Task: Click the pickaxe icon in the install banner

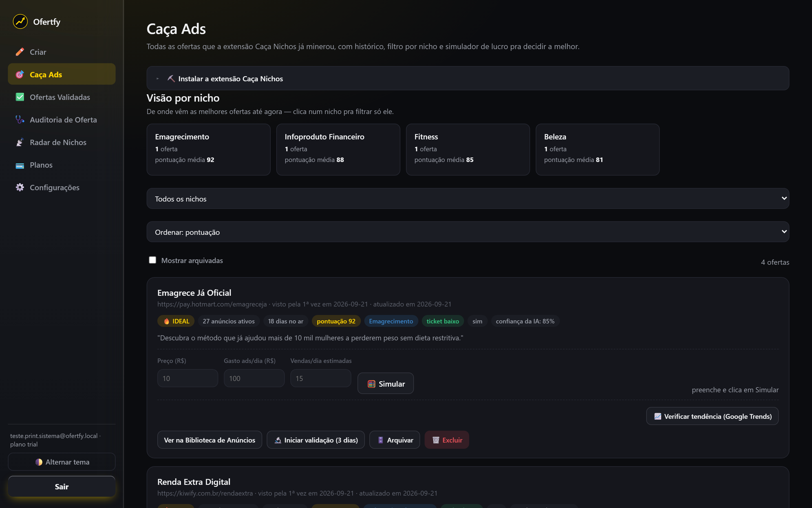Action: click(x=171, y=78)
